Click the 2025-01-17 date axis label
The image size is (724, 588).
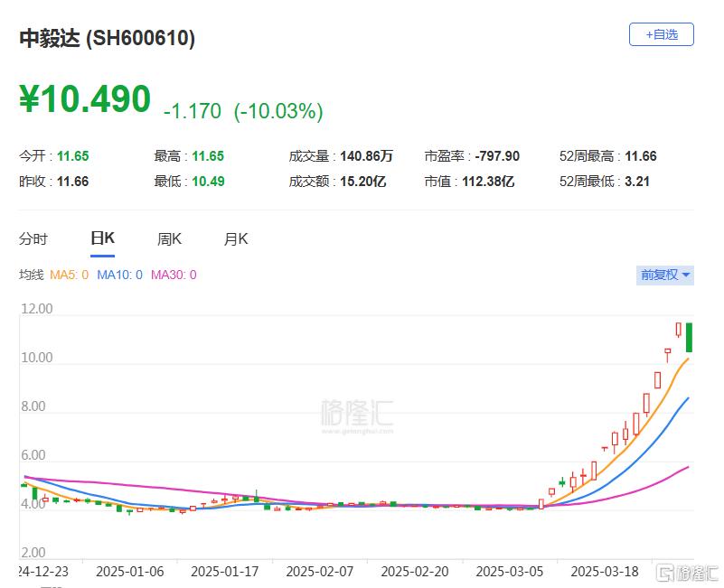pyautogui.click(x=224, y=572)
